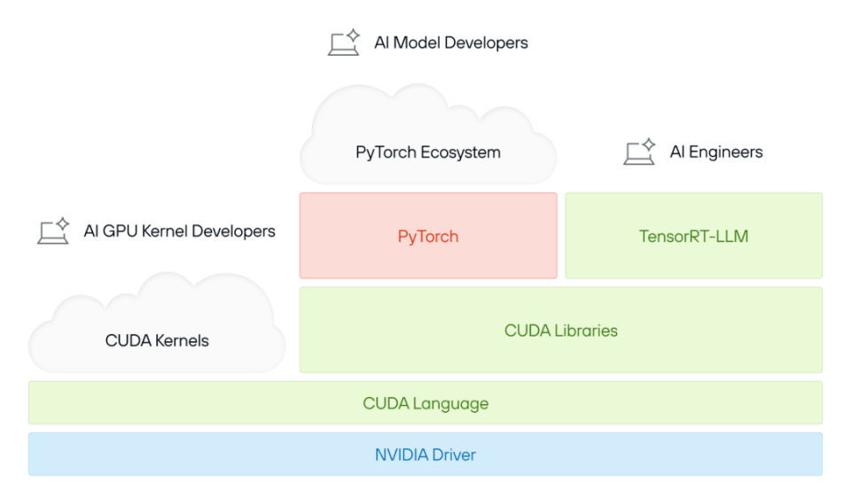Select the CUDA Kernels cloud shape
851x504 pixels.
click(157, 322)
